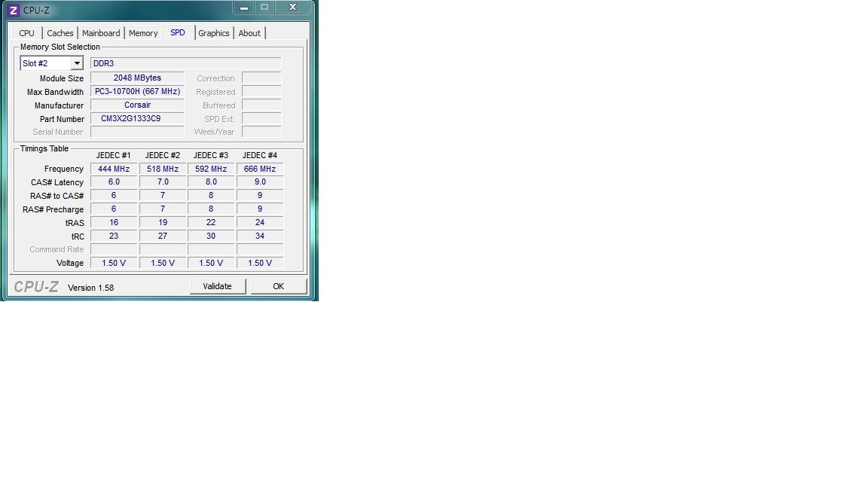Open the CPU tab

[26, 33]
